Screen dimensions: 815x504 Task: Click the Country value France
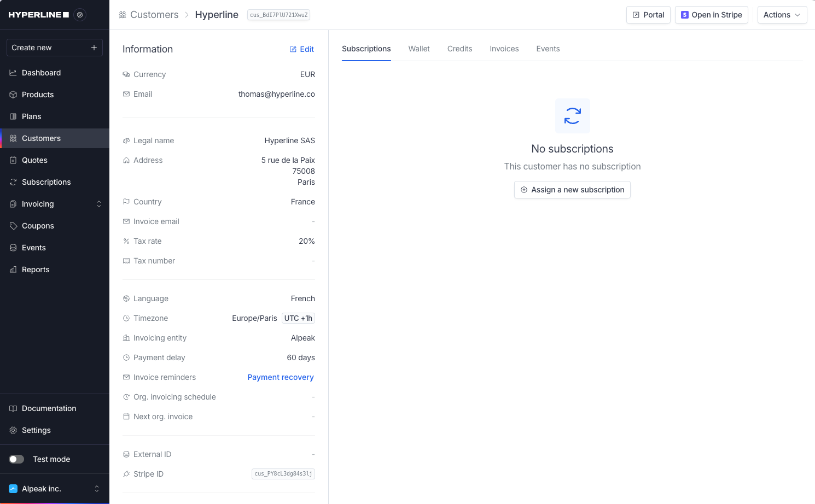point(302,202)
